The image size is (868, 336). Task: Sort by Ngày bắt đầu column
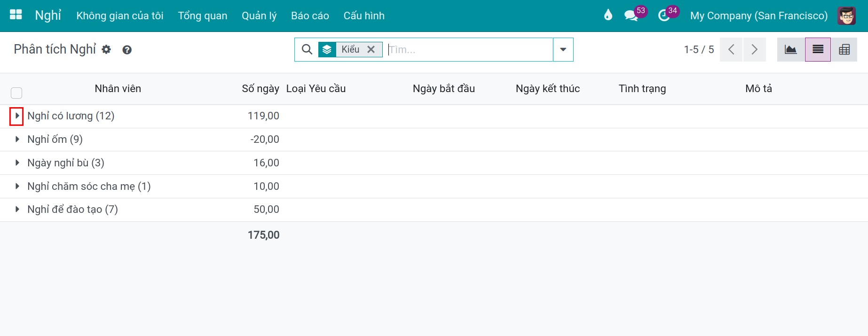[x=444, y=88]
